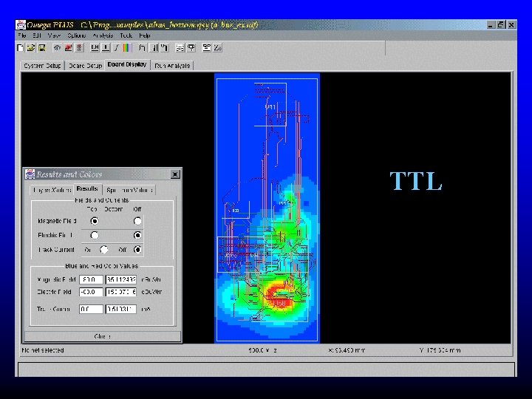Click the TTL label on the display
532x399 pixels.
tap(416, 181)
